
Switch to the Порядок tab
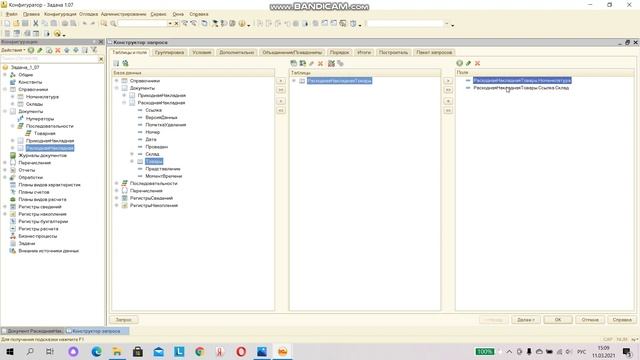340,52
